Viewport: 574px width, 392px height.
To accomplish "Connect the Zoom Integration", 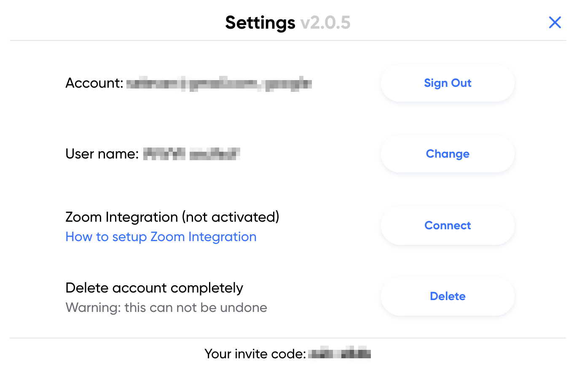I will click(x=448, y=226).
